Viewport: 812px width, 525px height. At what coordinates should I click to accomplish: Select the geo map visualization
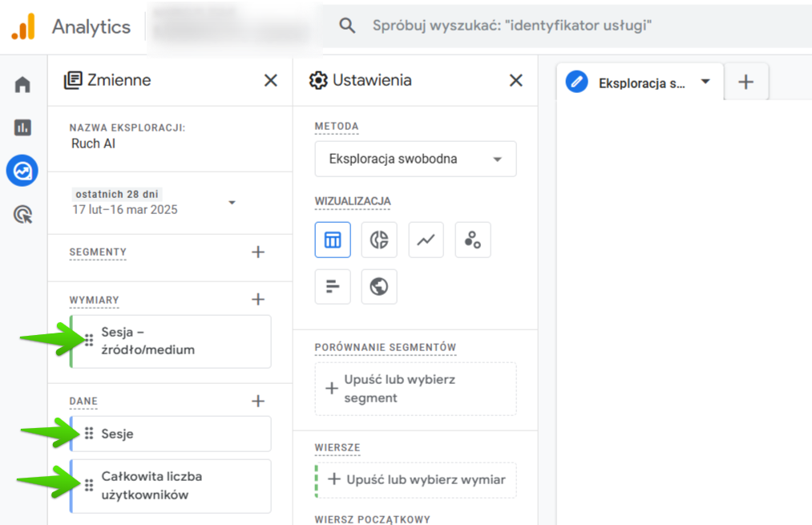coord(379,286)
